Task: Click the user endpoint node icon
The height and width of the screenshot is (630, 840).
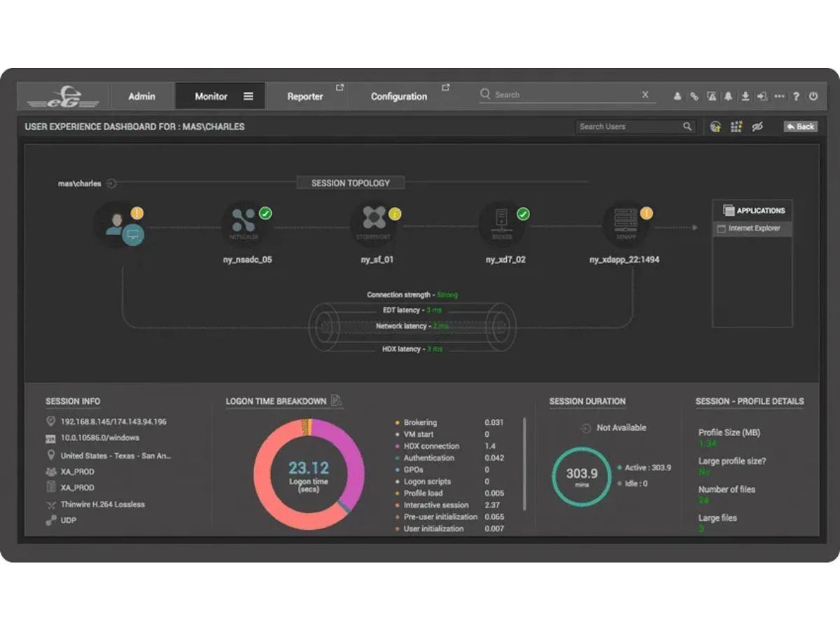Action: pyautogui.click(x=120, y=225)
